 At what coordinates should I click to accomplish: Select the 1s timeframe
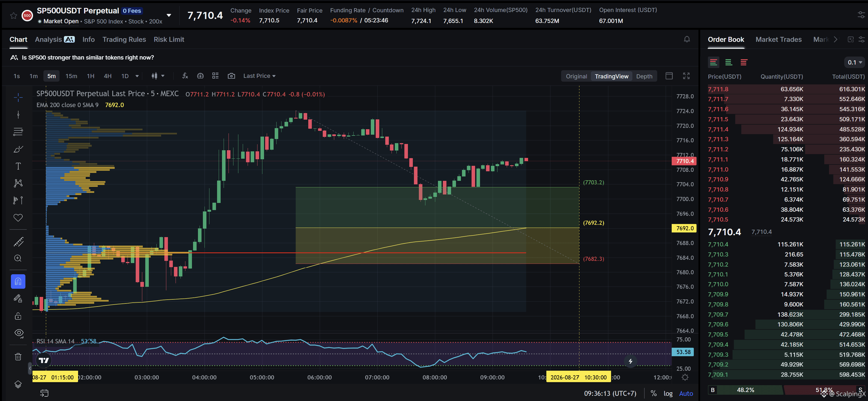click(16, 76)
